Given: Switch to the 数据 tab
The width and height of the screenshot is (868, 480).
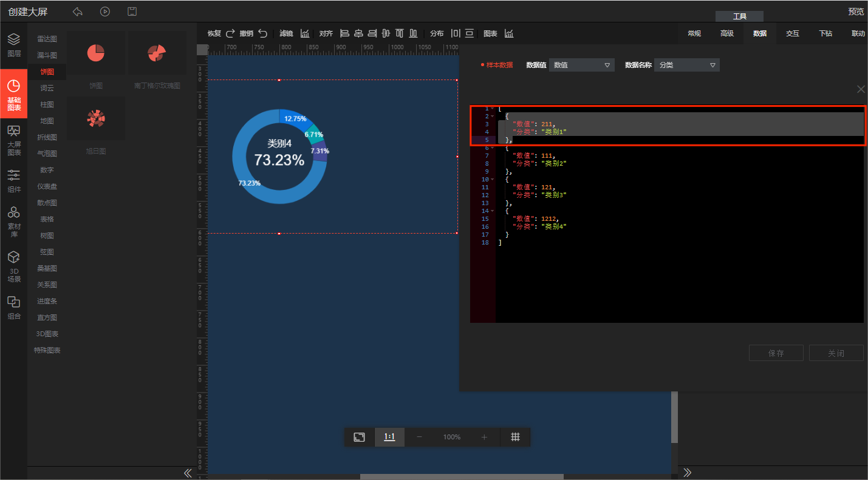Looking at the screenshot, I should tap(760, 33).
